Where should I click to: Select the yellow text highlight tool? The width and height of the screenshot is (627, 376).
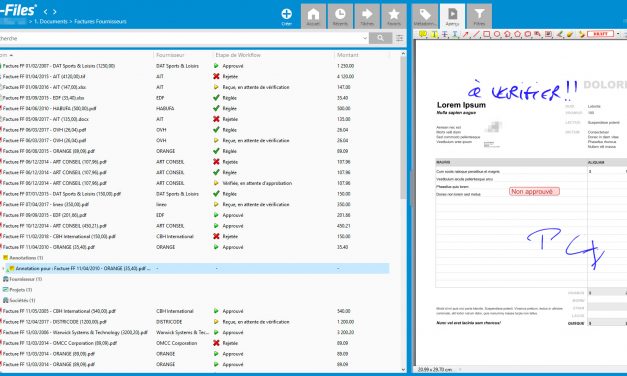point(434,34)
